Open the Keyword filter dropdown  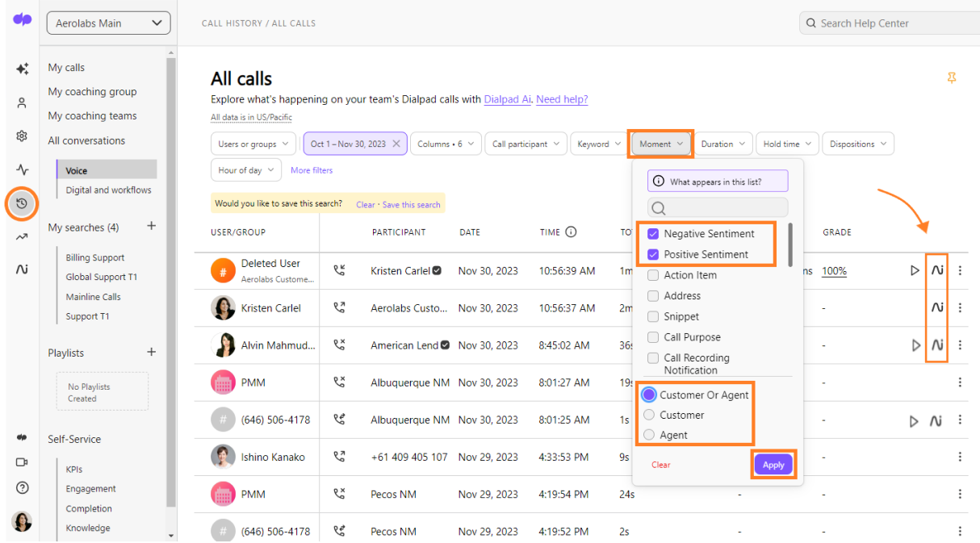coord(599,144)
